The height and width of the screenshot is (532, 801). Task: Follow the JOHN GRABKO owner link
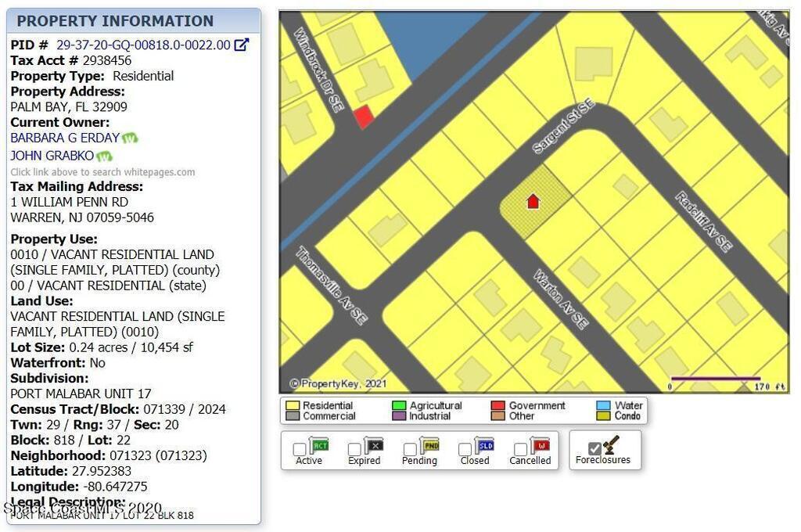(x=52, y=156)
